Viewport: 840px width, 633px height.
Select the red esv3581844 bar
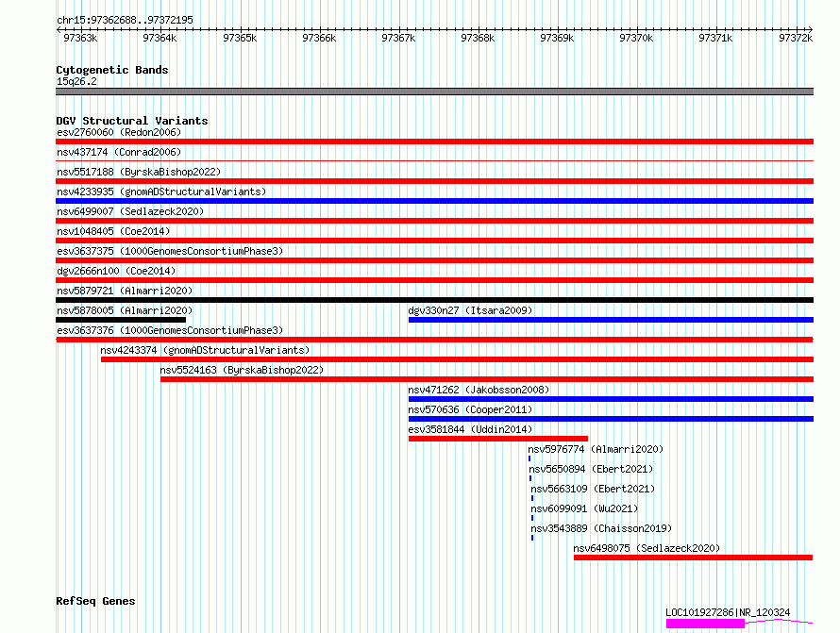498,439
